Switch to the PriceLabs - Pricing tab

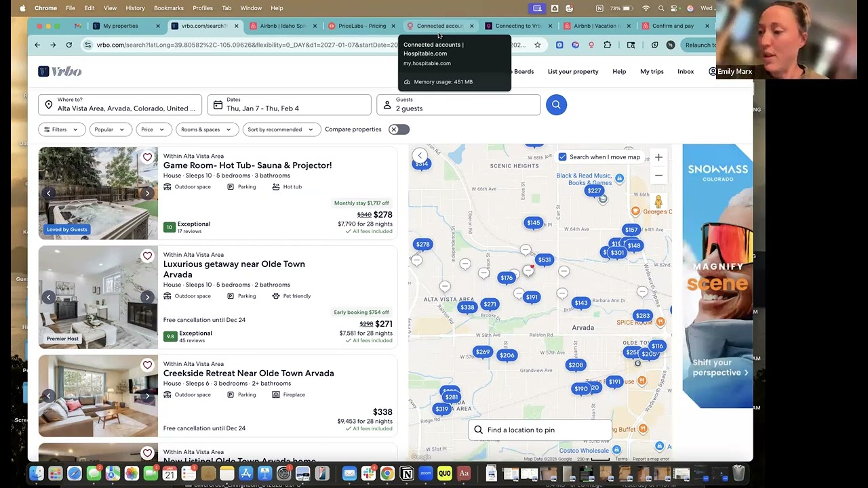(x=361, y=26)
